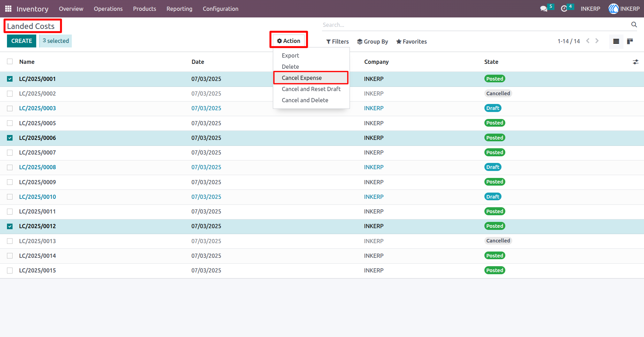This screenshot has height=337, width=644.
Task: Uncheck the LC/2025/0001 row checkbox
Action: 10,79
